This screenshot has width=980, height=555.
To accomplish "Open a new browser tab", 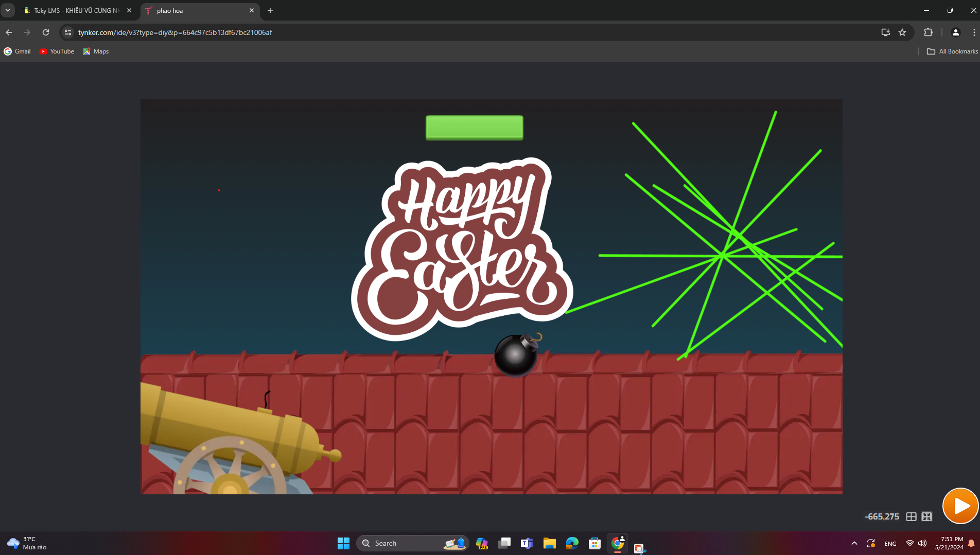I will coord(270,10).
